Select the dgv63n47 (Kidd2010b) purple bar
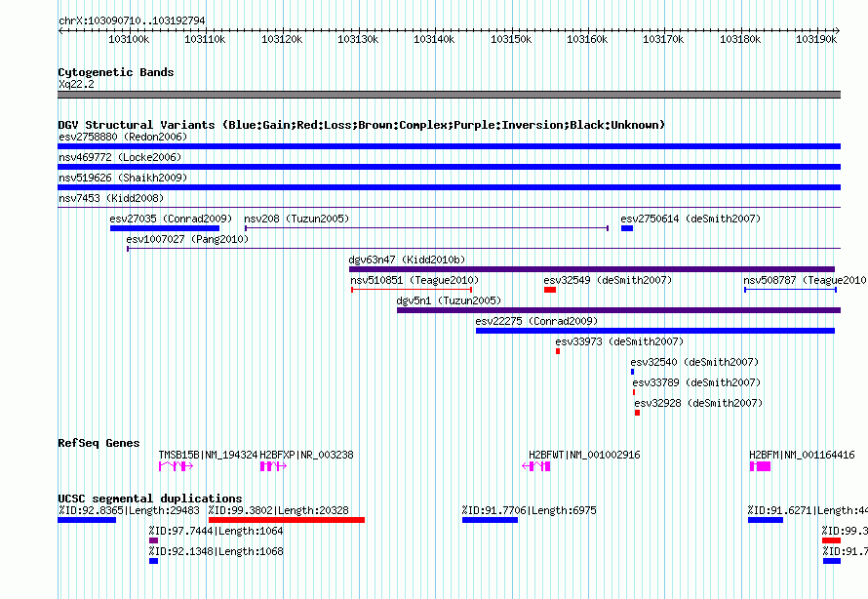Image resolution: width=868 pixels, height=599 pixels. pyautogui.click(x=592, y=269)
